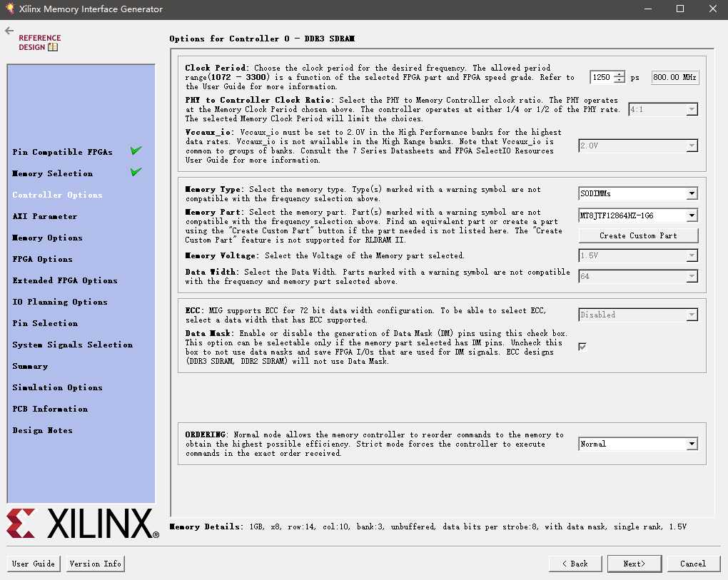Select Controller Options step

tap(57, 195)
